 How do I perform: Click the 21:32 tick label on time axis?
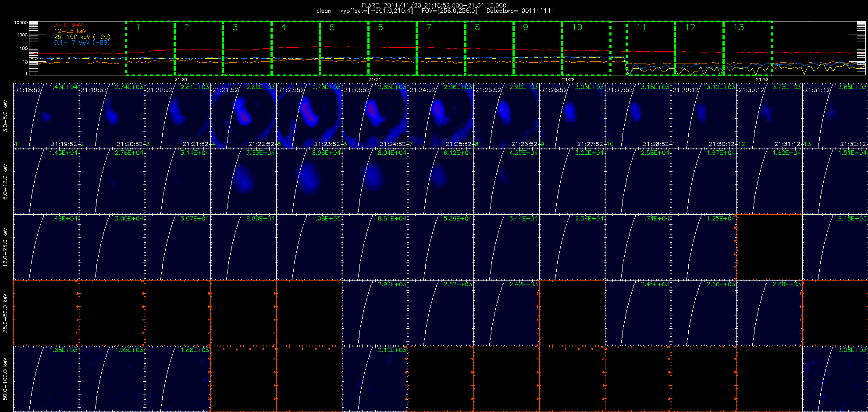[762, 80]
